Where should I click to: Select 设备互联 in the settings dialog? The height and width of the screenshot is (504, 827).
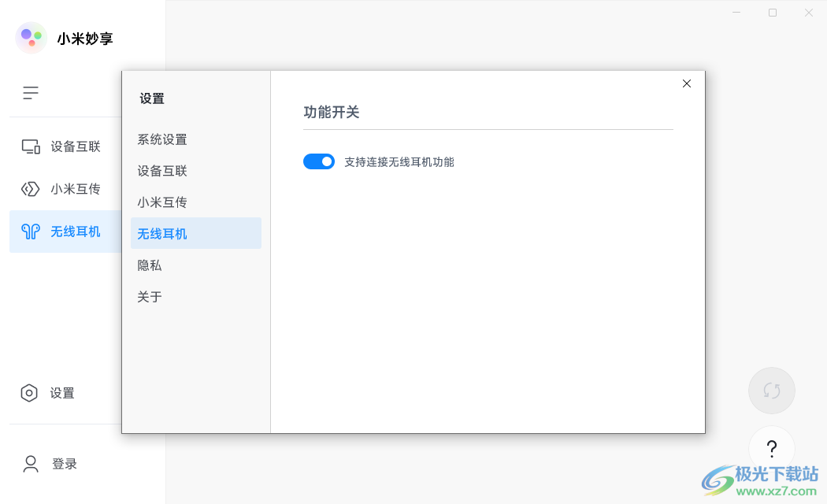tap(161, 171)
